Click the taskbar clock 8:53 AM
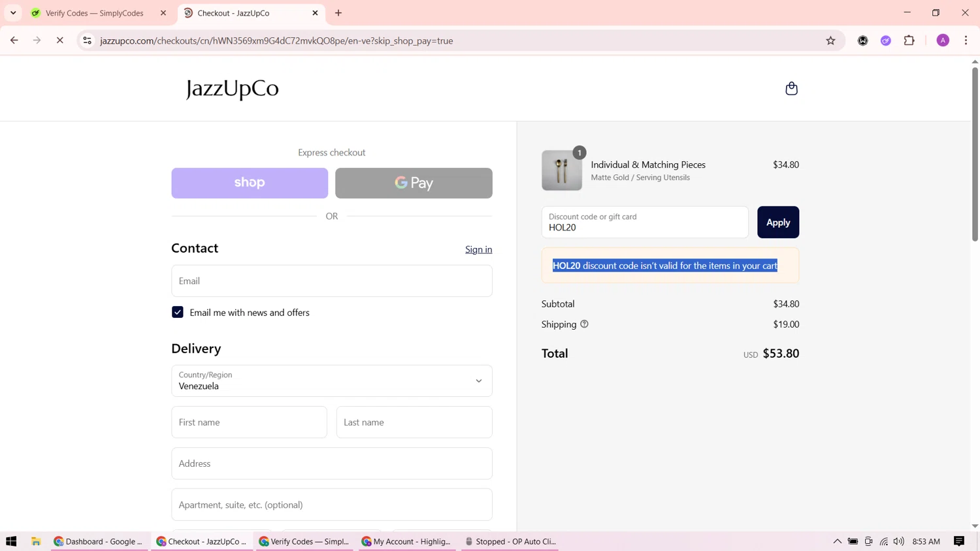The width and height of the screenshot is (980, 551). tap(926, 541)
